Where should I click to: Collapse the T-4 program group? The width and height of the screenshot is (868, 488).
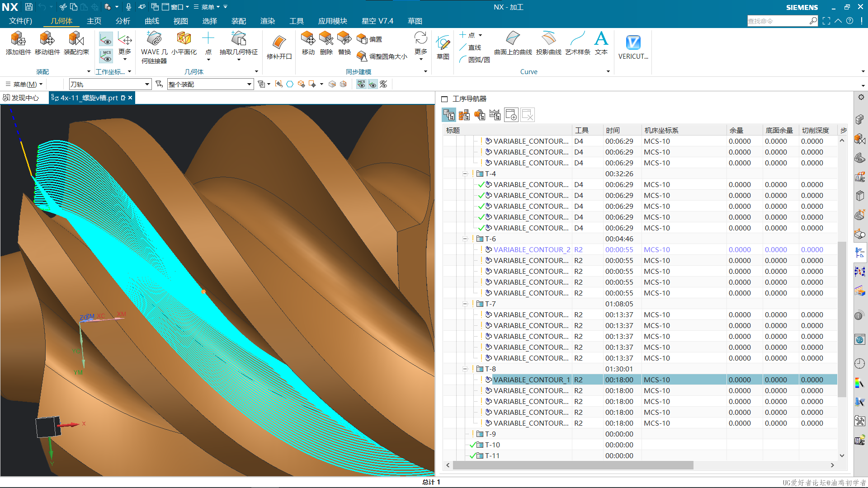pyautogui.click(x=465, y=174)
